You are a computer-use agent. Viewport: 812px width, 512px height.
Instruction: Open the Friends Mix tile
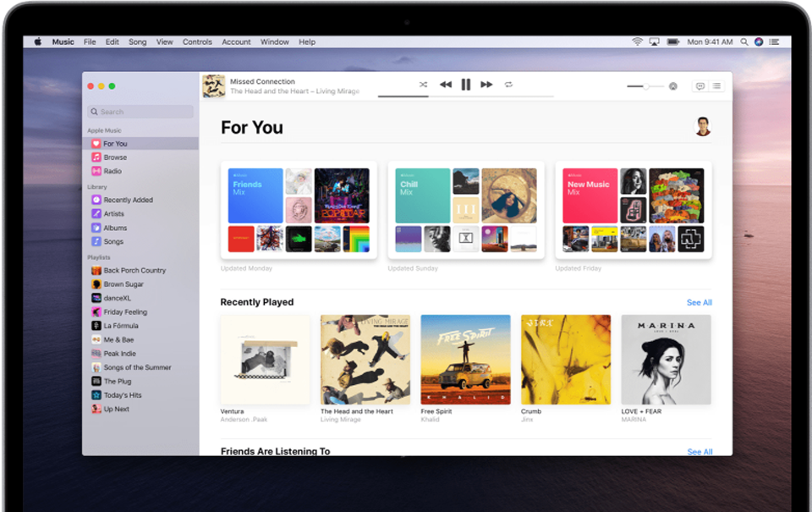pyautogui.click(x=299, y=210)
